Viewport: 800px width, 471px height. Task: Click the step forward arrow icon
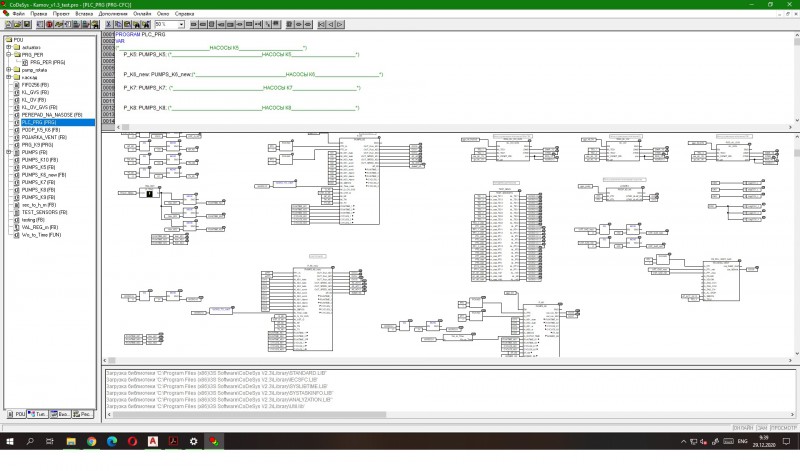(340, 24)
